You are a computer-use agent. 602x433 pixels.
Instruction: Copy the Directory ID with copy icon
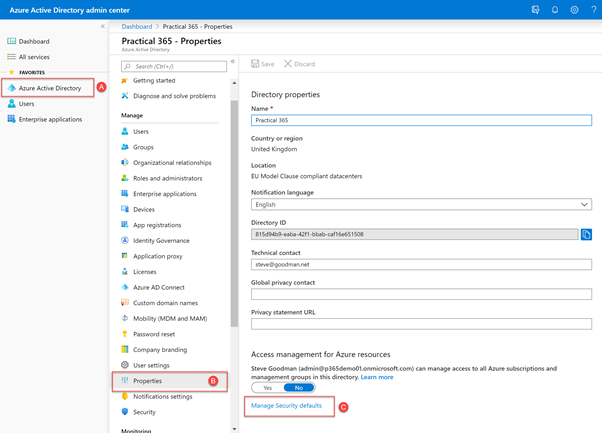pos(586,234)
